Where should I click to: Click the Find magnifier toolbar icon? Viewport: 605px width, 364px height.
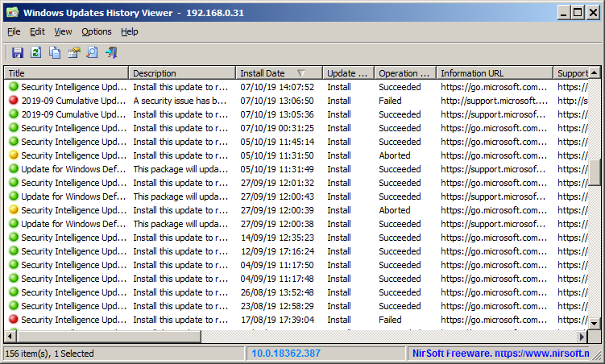[92, 53]
